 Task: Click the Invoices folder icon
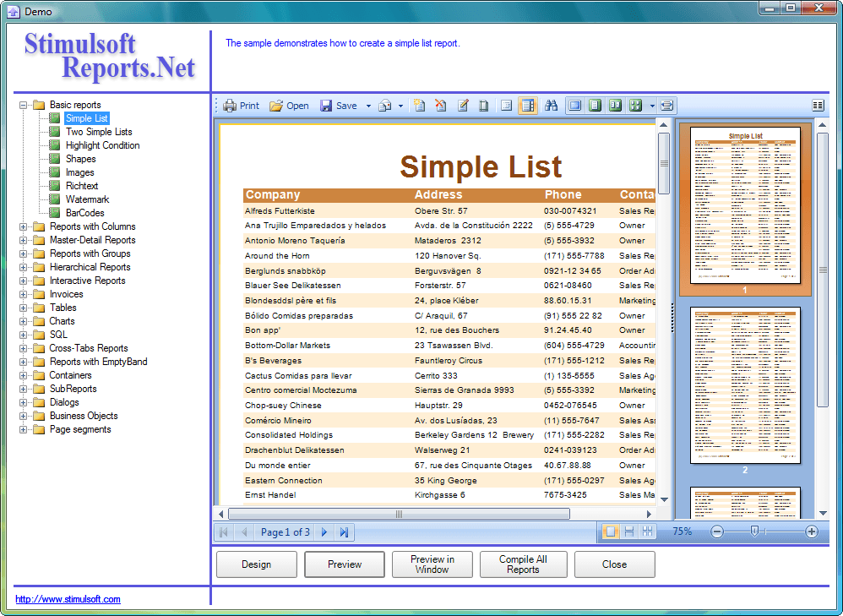(39, 294)
